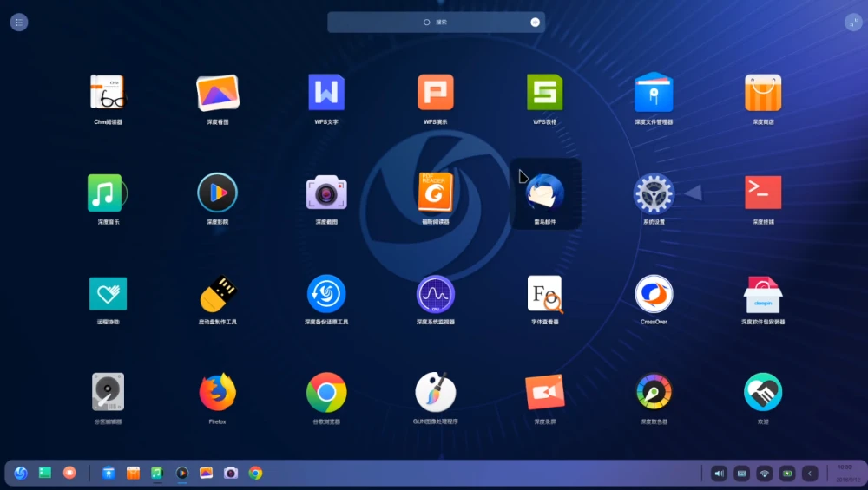Launch the Welcome (欢迎) app
The image size is (868, 490).
pyautogui.click(x=763, y=392)
